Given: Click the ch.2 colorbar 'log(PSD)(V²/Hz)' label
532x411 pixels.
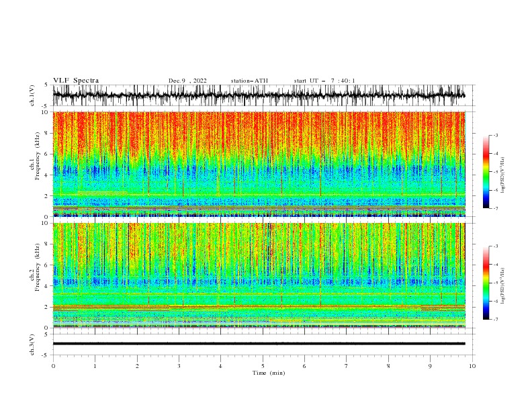Looking at the screenshot, I should click(x=503, y=286).
